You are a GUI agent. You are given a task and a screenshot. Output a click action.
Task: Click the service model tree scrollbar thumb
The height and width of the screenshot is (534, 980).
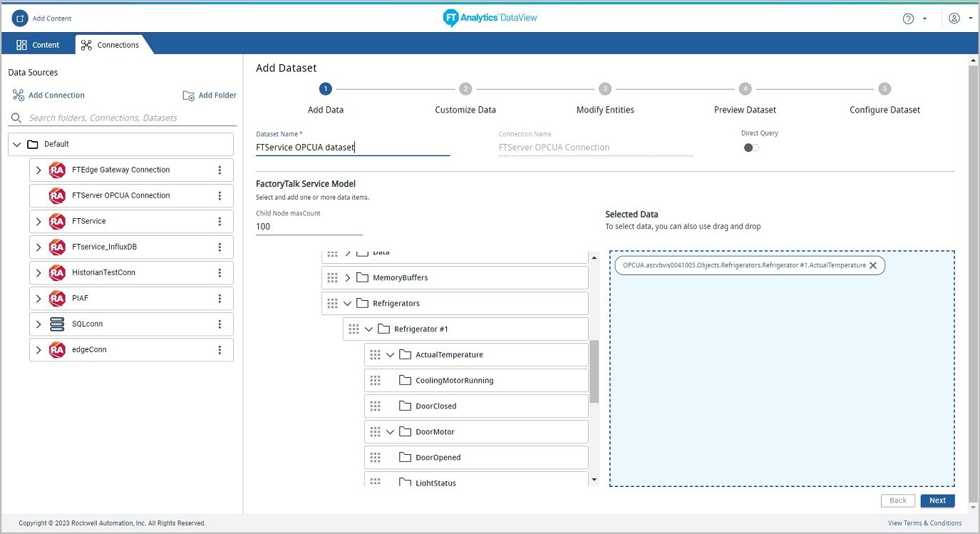[594, 371]
